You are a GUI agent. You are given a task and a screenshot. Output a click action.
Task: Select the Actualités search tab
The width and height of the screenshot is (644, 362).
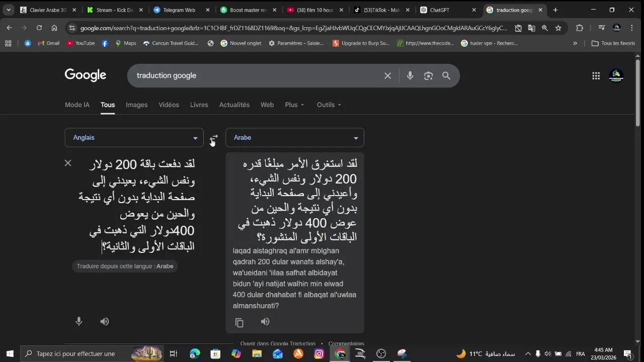tap(234, 105)
